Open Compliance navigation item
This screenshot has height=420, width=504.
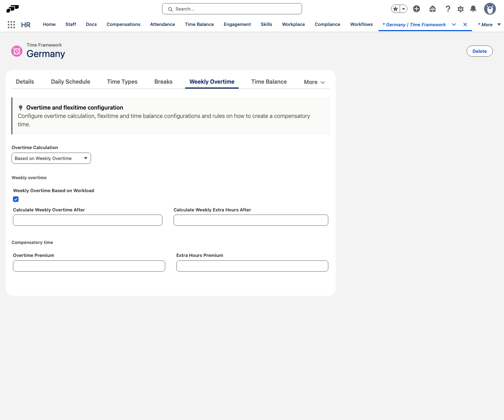pos(328,24)
